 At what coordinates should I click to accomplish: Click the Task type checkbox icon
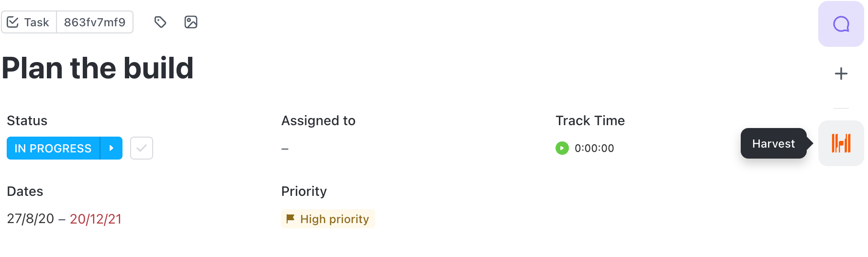click(13, 22)
